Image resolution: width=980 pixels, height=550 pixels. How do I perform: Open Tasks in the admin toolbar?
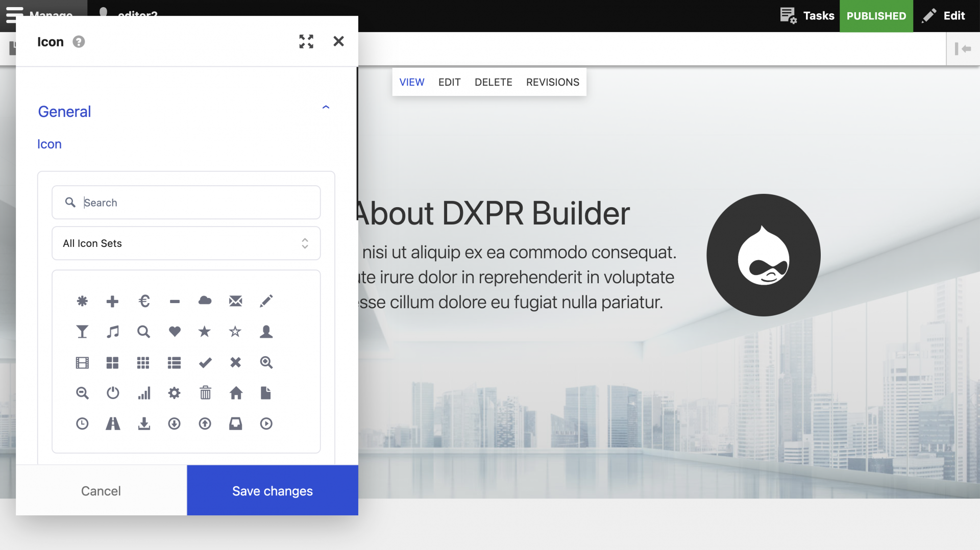[x=807, y=16]
